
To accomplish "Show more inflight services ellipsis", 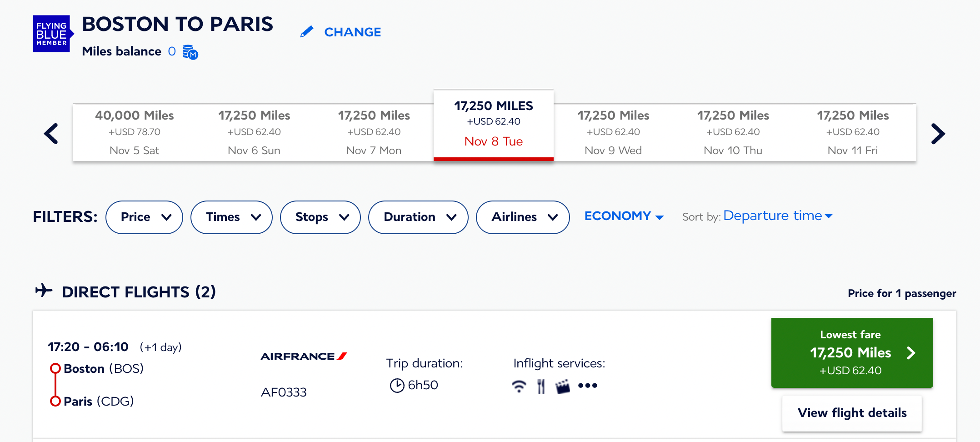I will [588, 386].
